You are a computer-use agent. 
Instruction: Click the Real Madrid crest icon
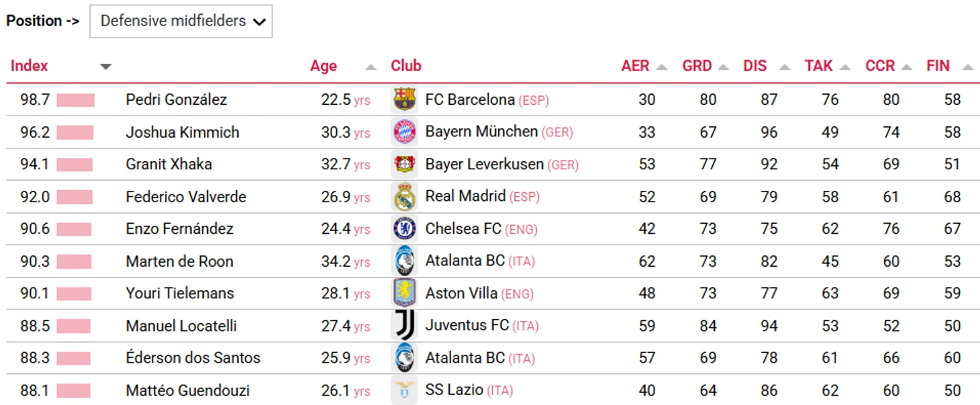pyautogui.click(x=404, y=196)
